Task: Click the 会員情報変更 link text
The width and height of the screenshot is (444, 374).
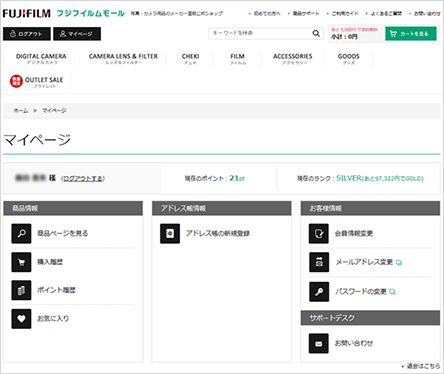Action: pos(354,234)
